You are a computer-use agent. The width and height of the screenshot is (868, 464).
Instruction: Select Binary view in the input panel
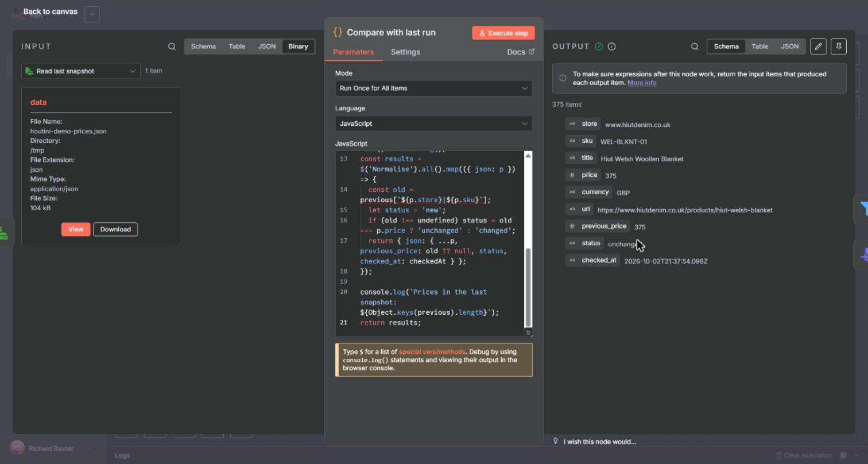pos(298,47)
